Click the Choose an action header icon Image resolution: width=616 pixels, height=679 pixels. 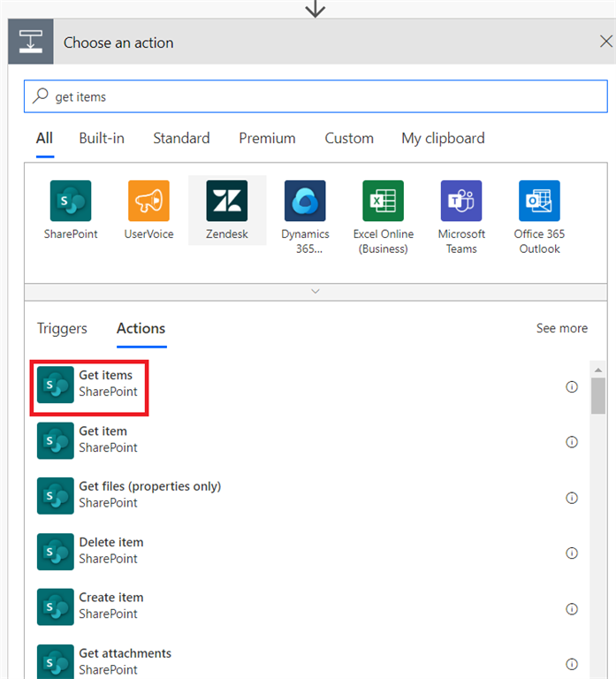31,42
